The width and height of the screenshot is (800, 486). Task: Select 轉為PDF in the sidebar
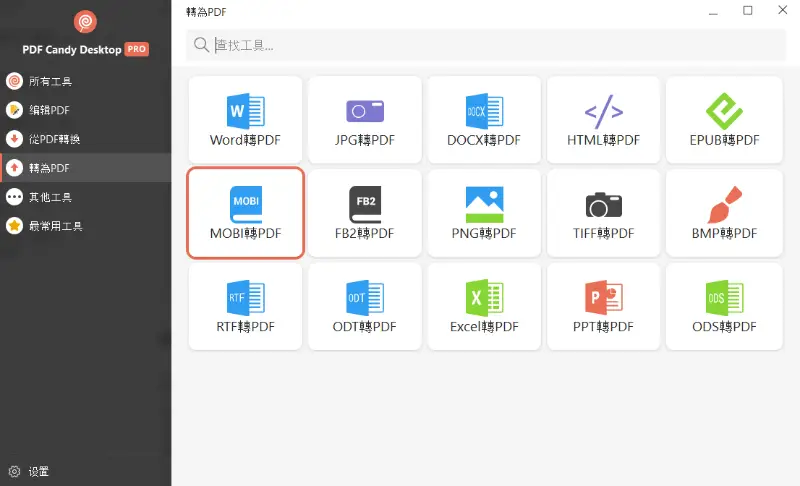(x=86, y=168)
